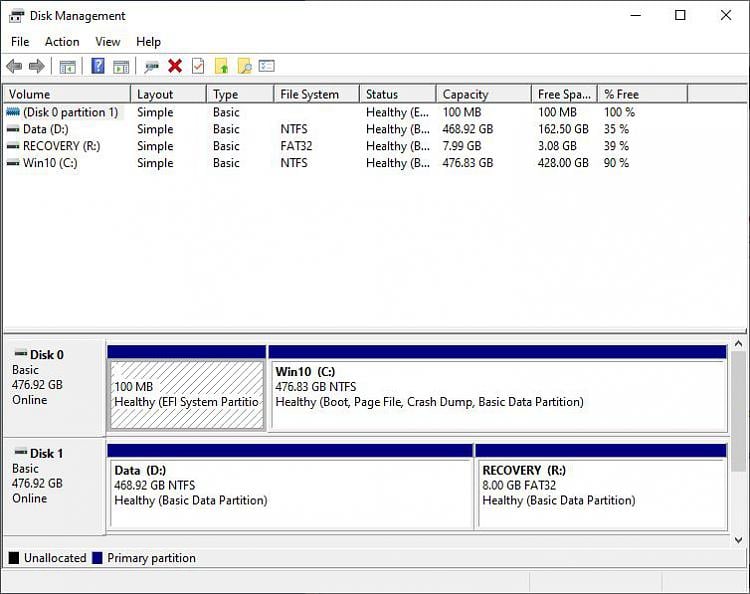This screenshot has height=594, width=750.
Task: Click the FAT32 file system cell
Action: (x=296, y=146)
